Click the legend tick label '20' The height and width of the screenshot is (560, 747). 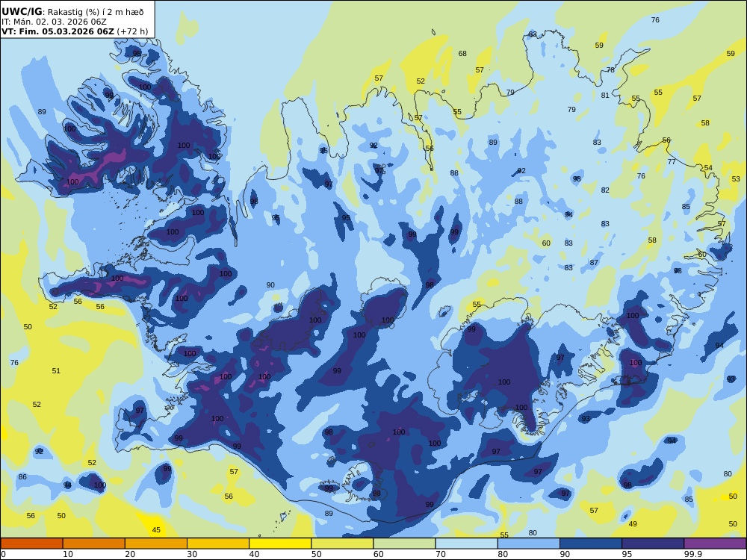point(130,554)
